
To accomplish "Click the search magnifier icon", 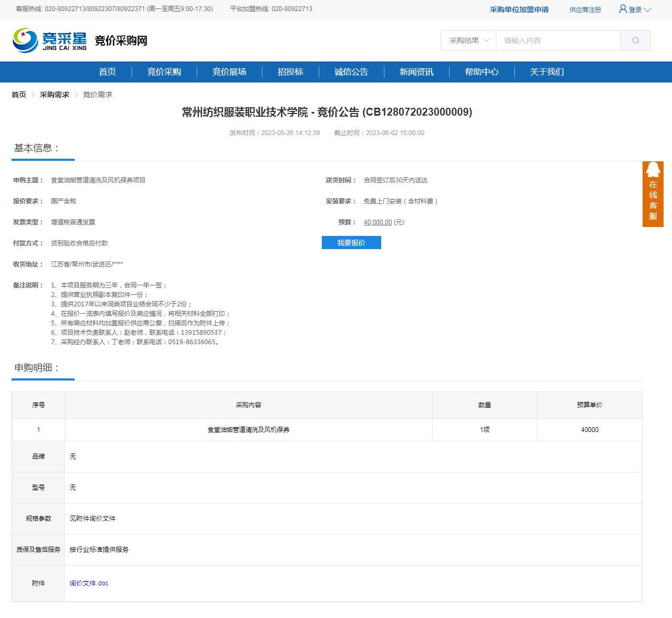I will [x=635, y=40].
